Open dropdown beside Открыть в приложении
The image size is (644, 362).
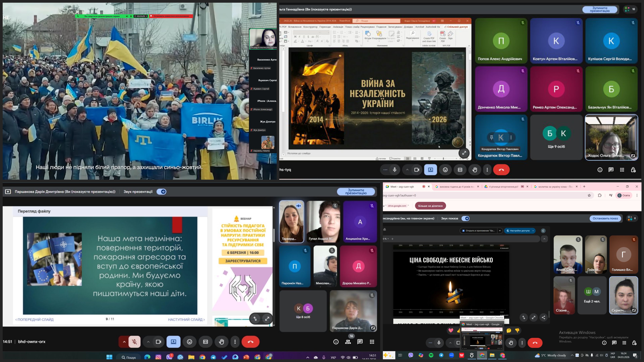click(x=500, y=231)
